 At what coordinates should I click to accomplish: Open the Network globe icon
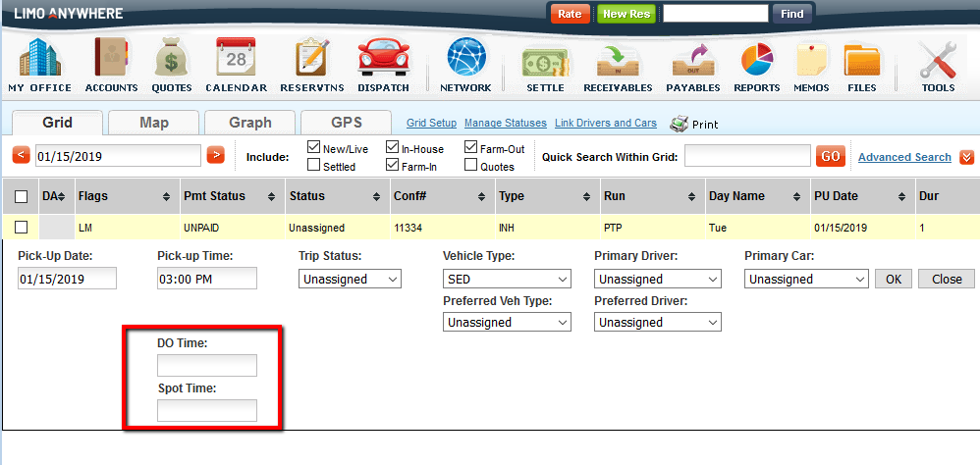point(465,57)
